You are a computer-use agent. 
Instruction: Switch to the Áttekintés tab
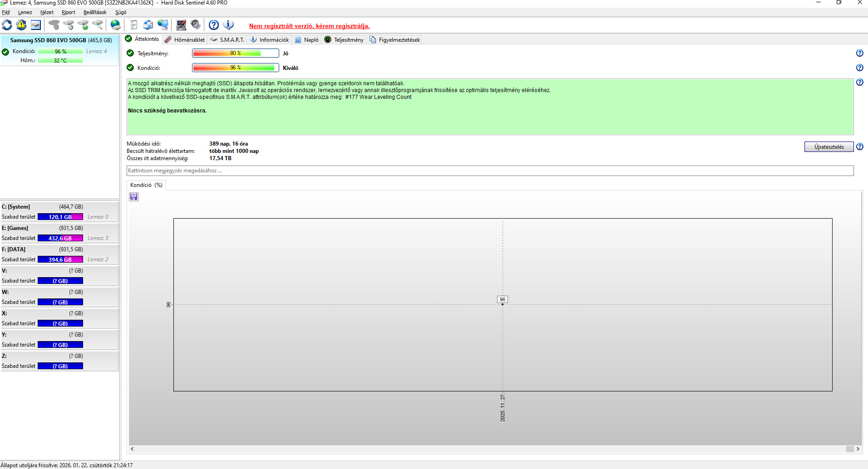click(x=142, y=39)
